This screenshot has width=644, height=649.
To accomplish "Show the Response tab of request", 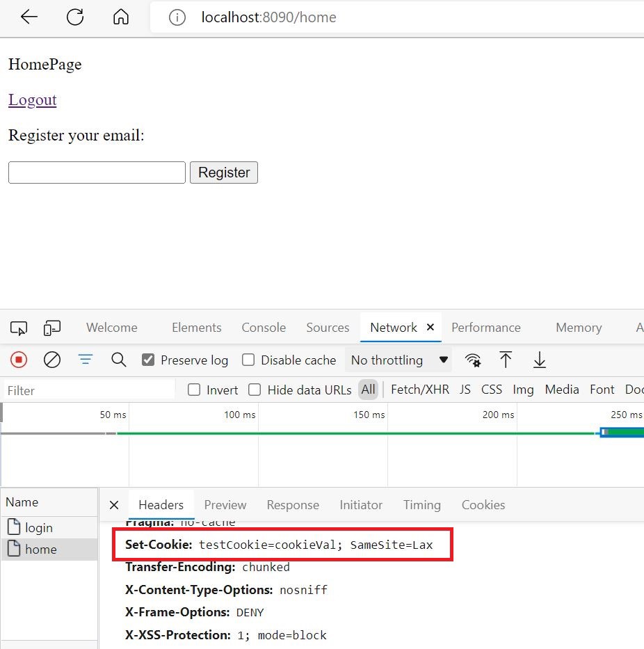I will tap(293, 505).
